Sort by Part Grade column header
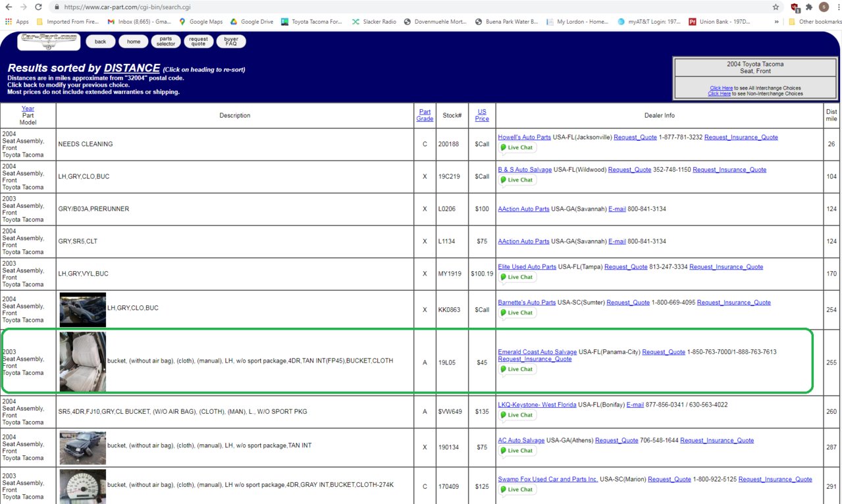842x504 pixels. [425, 115]
